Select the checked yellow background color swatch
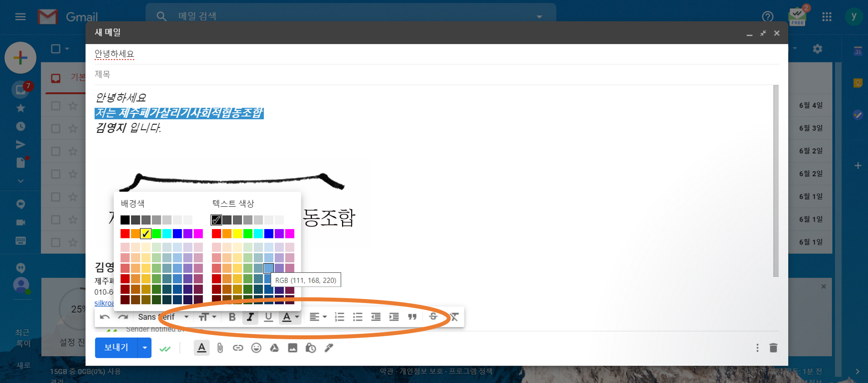 (146, 234)
